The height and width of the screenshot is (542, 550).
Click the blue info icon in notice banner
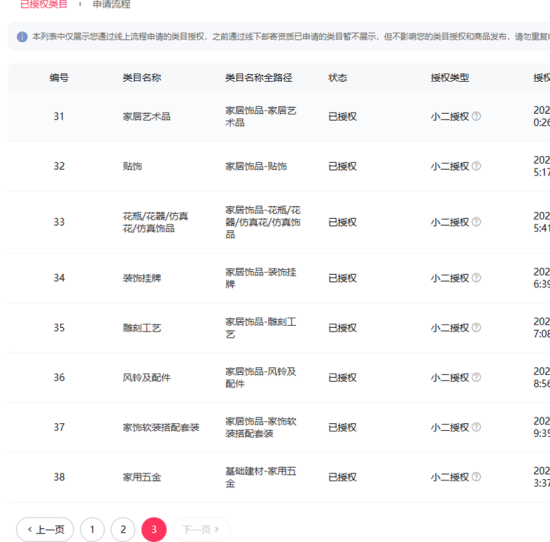point(22,36)
